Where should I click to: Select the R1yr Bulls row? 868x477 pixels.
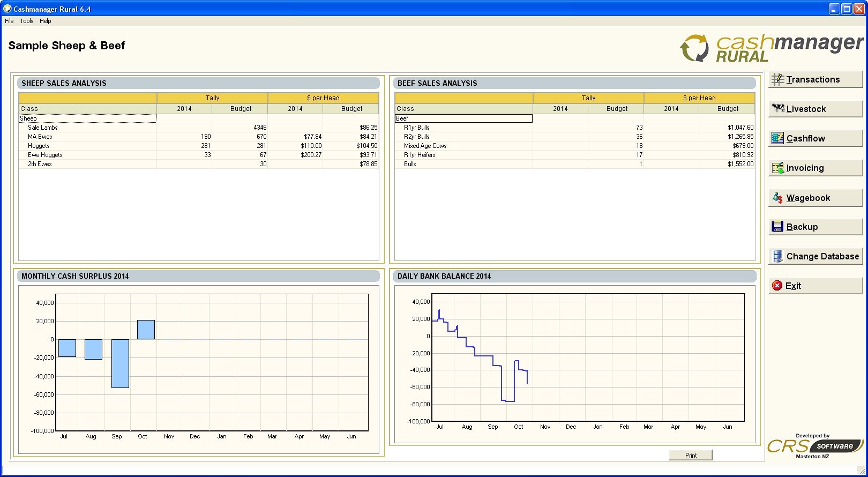(575, 128)
